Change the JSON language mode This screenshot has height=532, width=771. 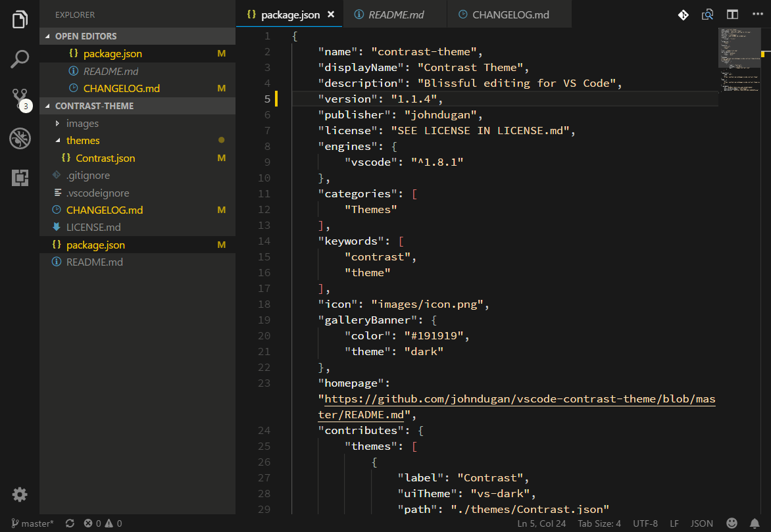pos(702,523)
